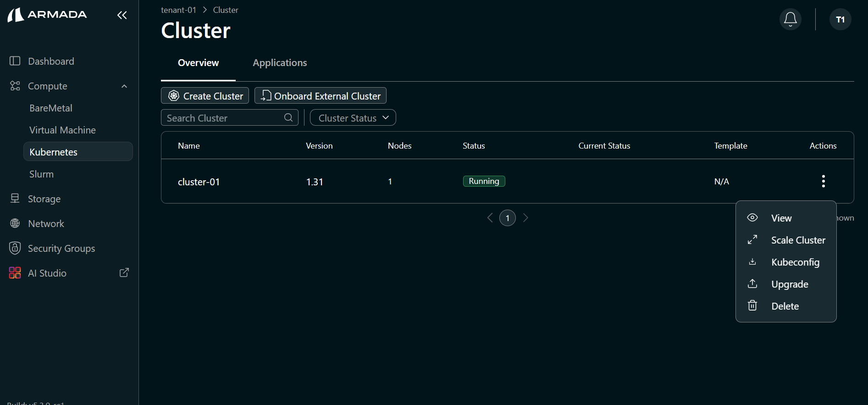Viewport: 868px width, 405px height.
Task: Choose Kubeconfig from the actions menu
Action: coord(786,262)
